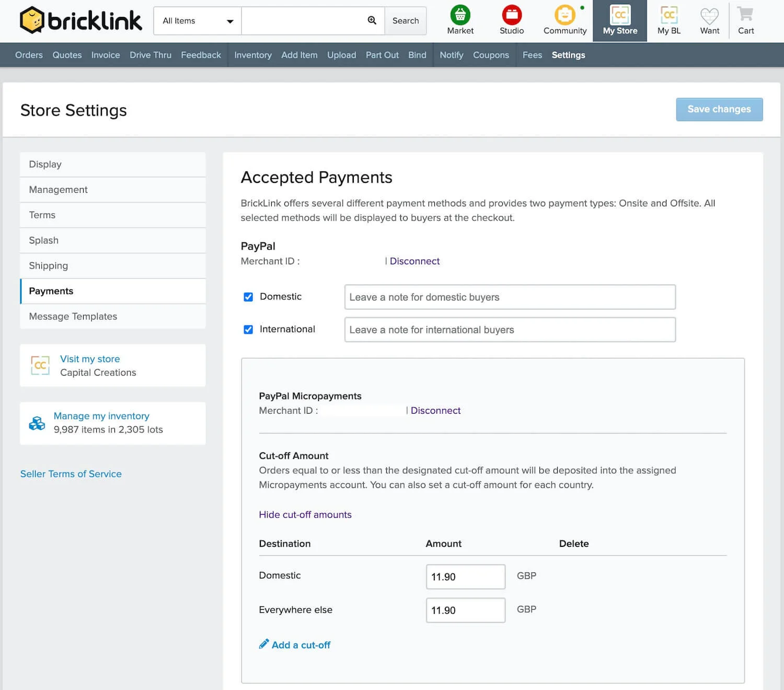Click the Add a cut-off link
The width and height of the screenshot is (784, 690).
(x=301, y=645)
